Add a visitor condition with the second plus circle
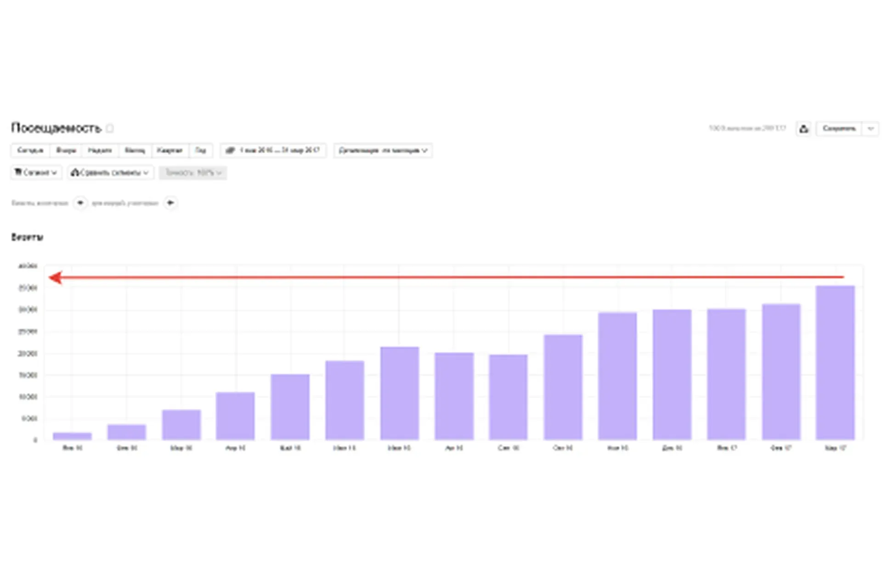This screenshot has width=882, height=588. [170, 203]
